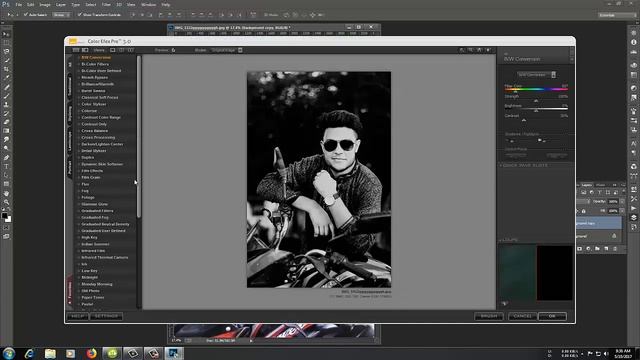Toggle the Show Transform Controls checkbox
This screenshot has height=360, width=640.
[80, 15]
